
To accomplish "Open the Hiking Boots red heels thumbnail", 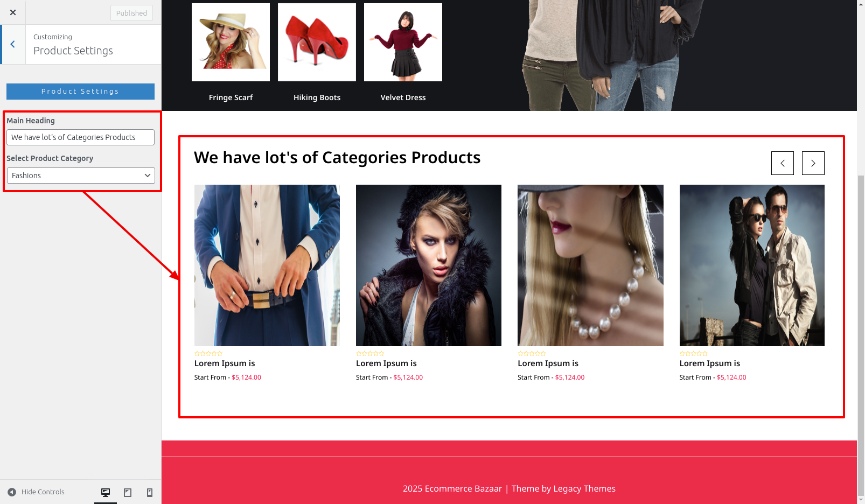I will pos(317,42).
